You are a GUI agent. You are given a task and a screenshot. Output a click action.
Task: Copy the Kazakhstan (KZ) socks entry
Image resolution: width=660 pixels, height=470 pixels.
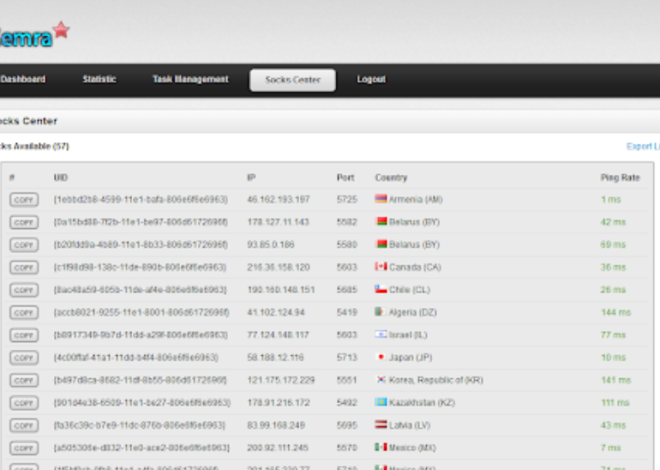point(24,403)
